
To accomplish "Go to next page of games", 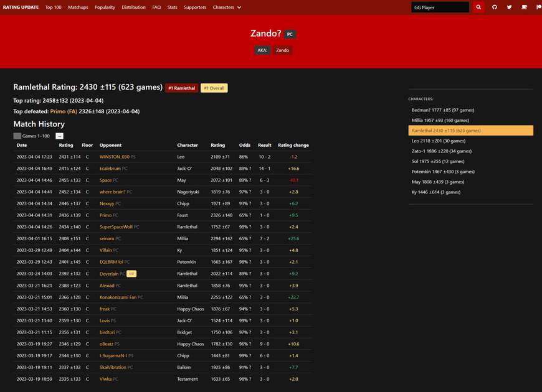I will (x=59, y=136).
